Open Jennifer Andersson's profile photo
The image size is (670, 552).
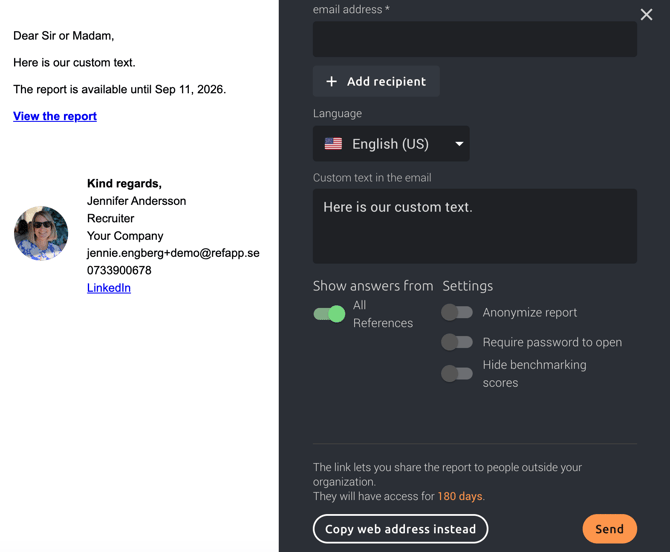(x=41, y=234)
